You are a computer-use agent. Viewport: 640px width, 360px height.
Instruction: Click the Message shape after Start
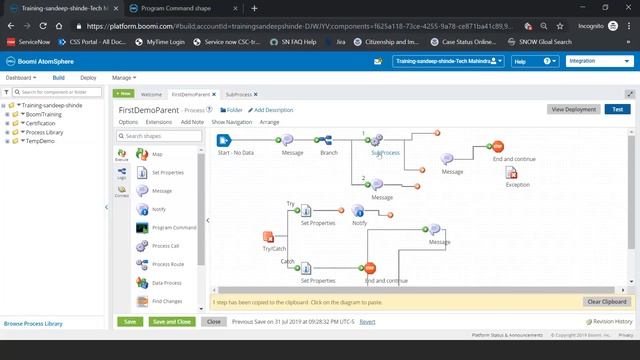(x=287, y=140)
